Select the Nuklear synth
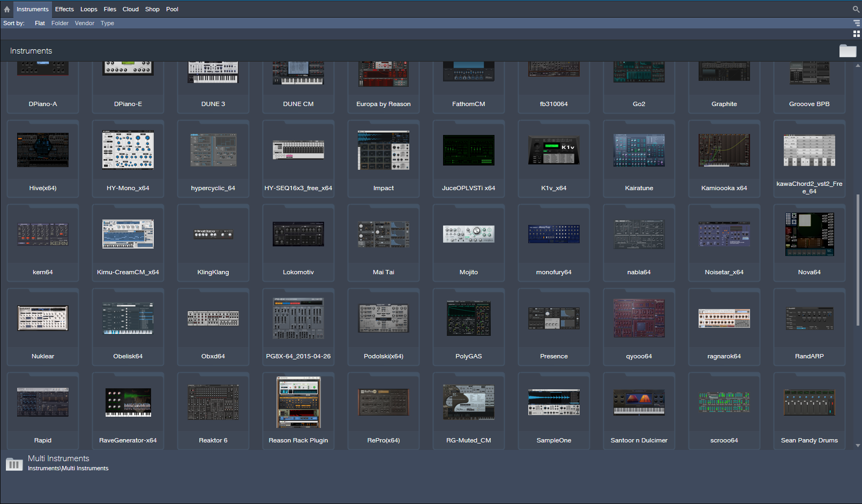The image size is (862, 504). click(43, 327)
